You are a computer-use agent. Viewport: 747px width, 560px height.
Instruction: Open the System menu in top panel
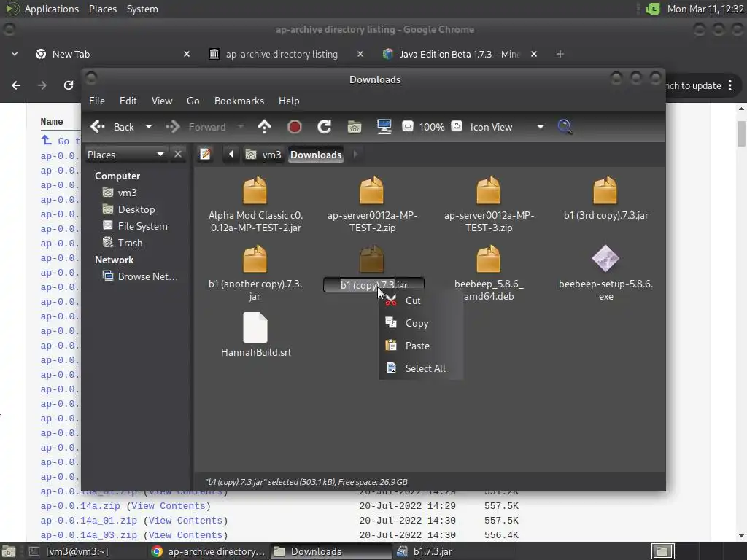click(x=142, y=9)
